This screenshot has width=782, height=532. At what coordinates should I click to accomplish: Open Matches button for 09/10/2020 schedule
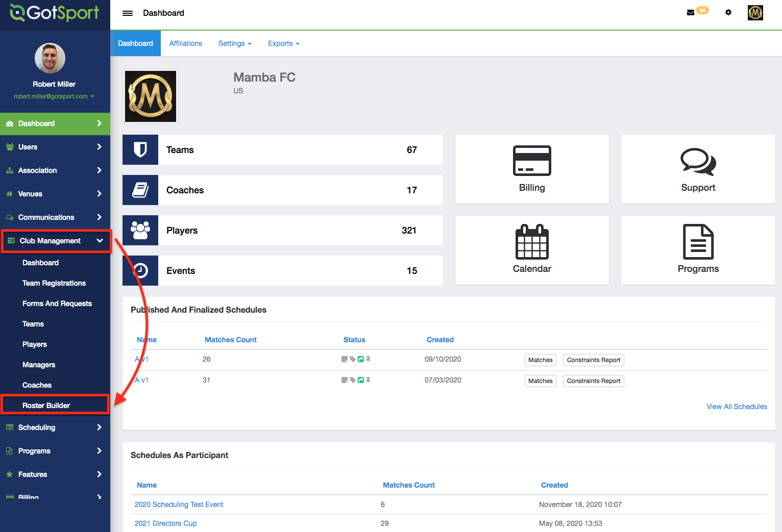click(541, 360)
